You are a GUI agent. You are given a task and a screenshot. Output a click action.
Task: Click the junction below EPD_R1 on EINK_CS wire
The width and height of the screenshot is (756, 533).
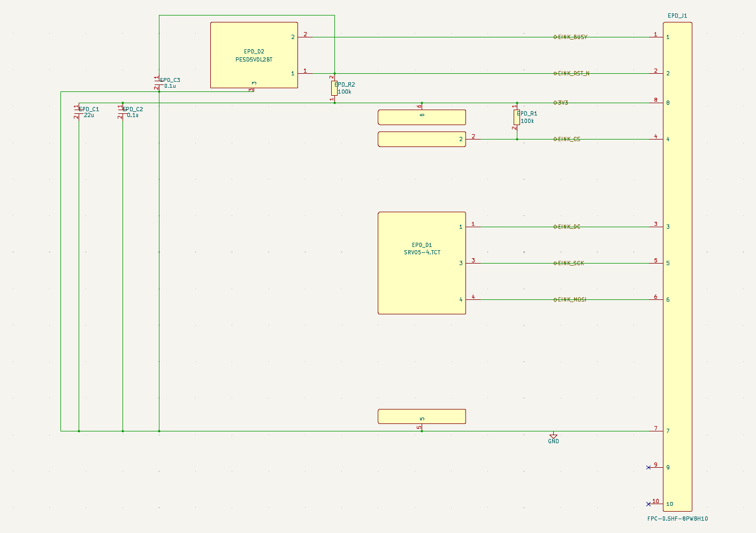point(517,139)
